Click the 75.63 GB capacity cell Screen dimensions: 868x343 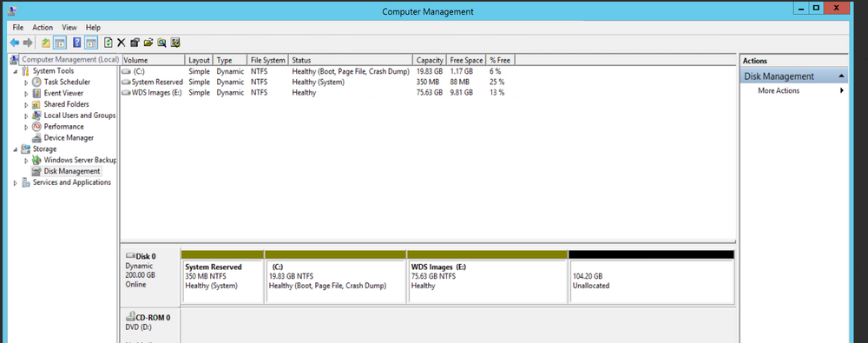click(x=430, y=93)
